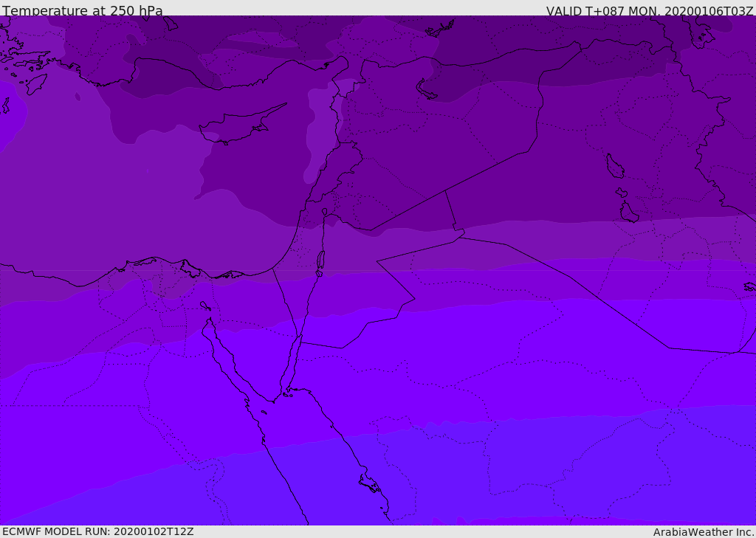Click the 'ECMWF MODEL RUN: 20200102T12Z' label
Viewport: 756px width, 538px height.
tap(98, 531)
